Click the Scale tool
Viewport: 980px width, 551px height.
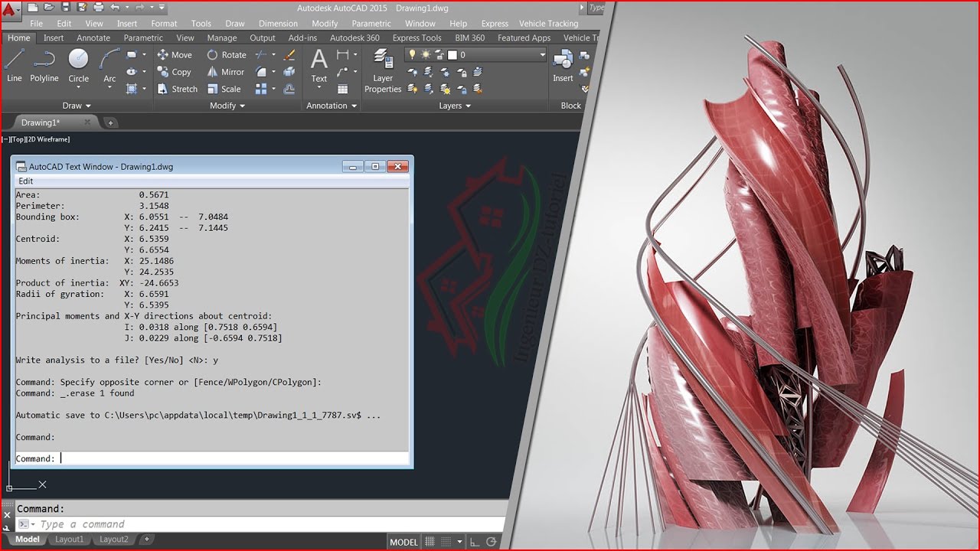tap(224, 89)
